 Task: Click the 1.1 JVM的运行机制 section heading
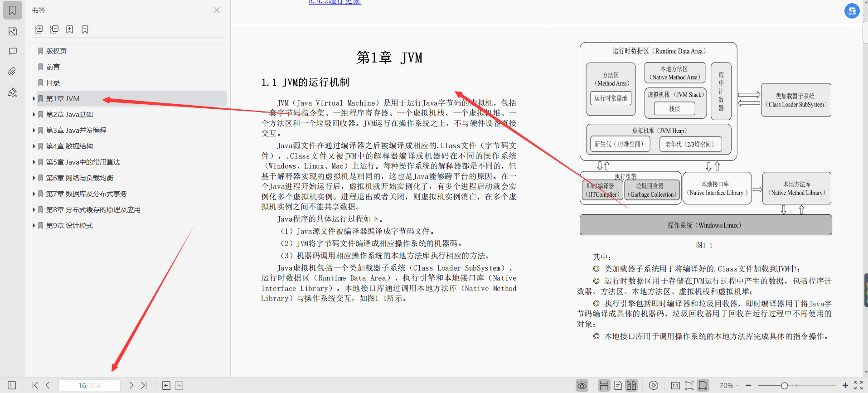tap(305, 82)
